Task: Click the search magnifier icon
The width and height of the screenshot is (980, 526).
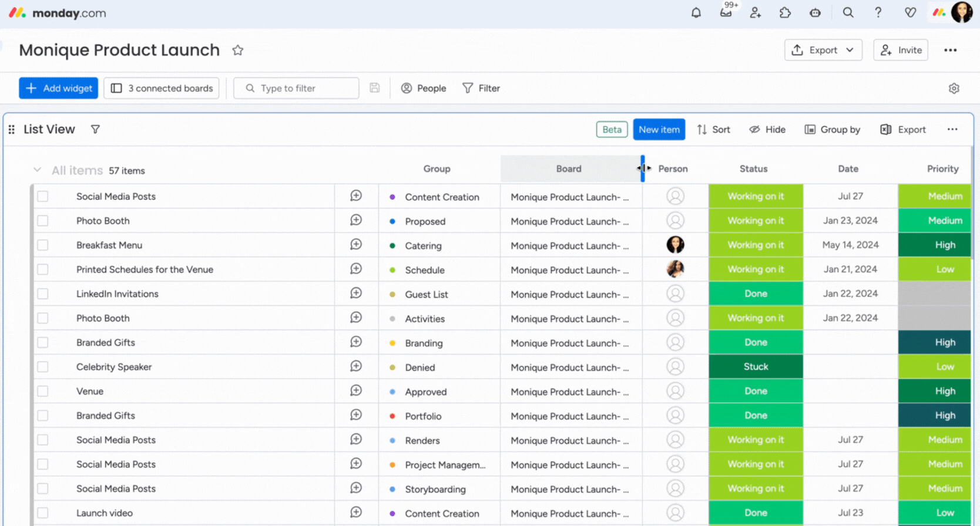Action: pos(848,13)
